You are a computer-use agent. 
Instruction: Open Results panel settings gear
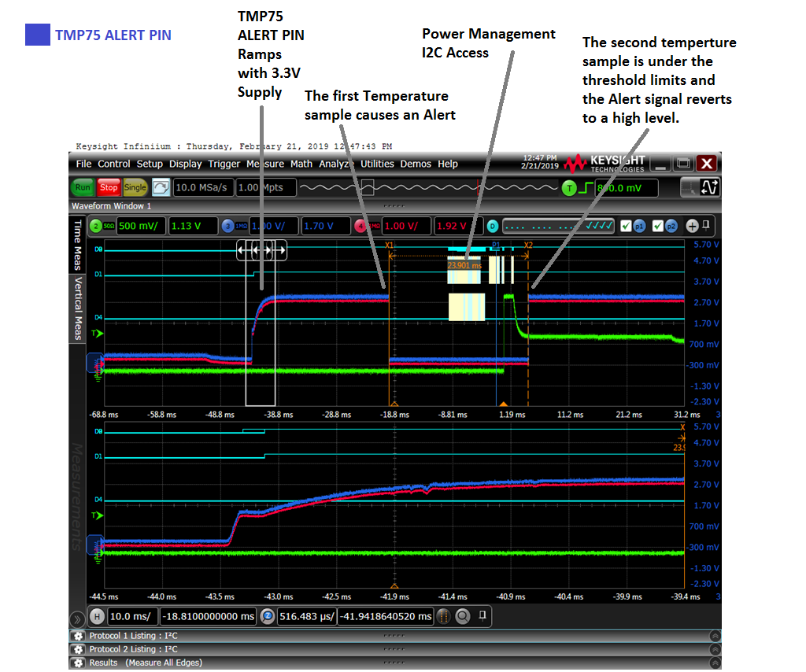pyautogui.click(x=78, y=663)
